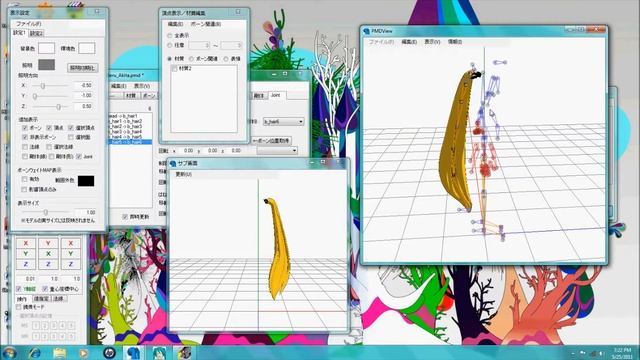Open ボーン関連 menu in vertex display window
640x360 pixels.
[206, 24]
